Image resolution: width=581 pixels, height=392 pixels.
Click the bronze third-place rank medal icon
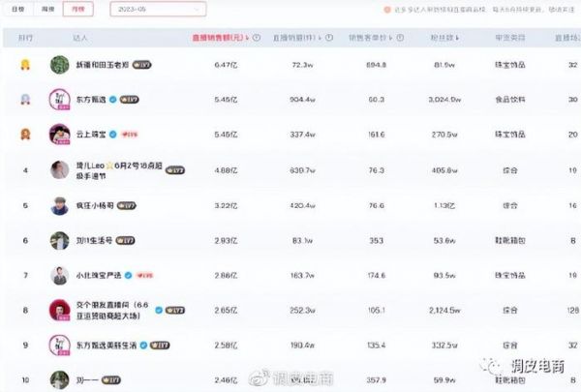point(24,134)
